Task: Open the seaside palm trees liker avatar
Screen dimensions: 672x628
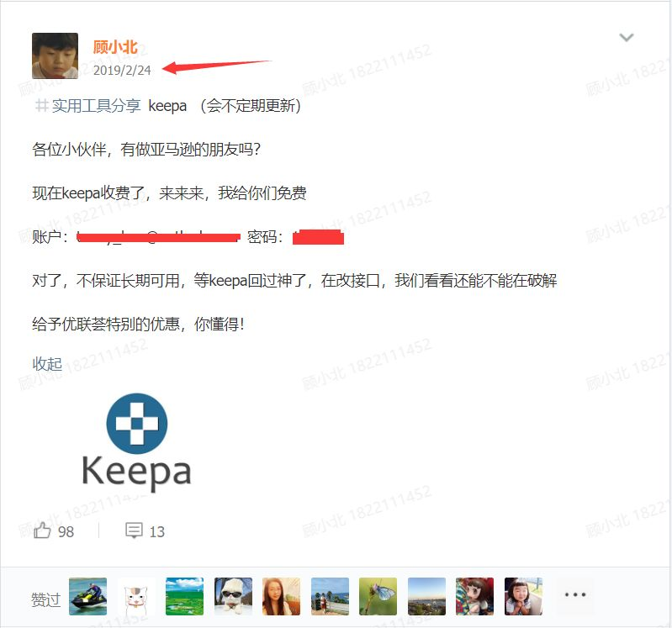Action: 330,596
